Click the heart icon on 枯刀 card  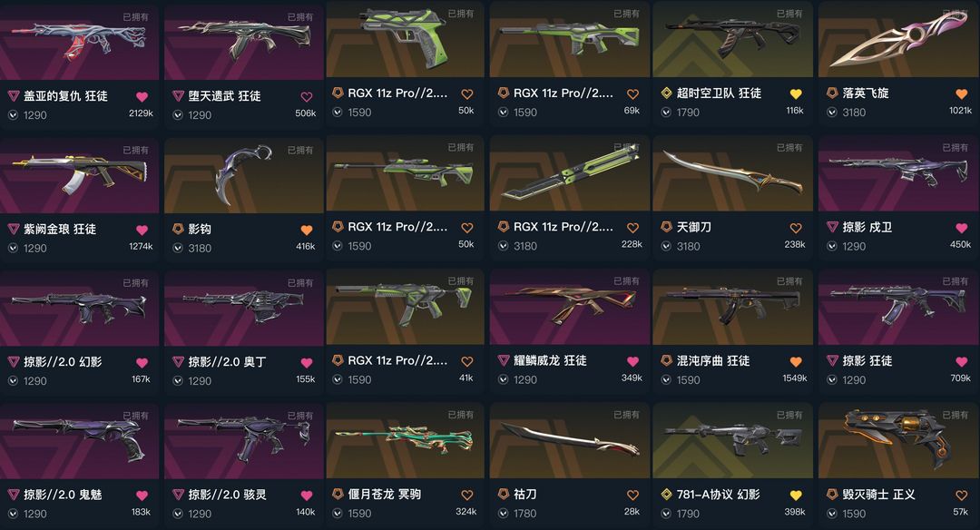click(x=632, y=495)
